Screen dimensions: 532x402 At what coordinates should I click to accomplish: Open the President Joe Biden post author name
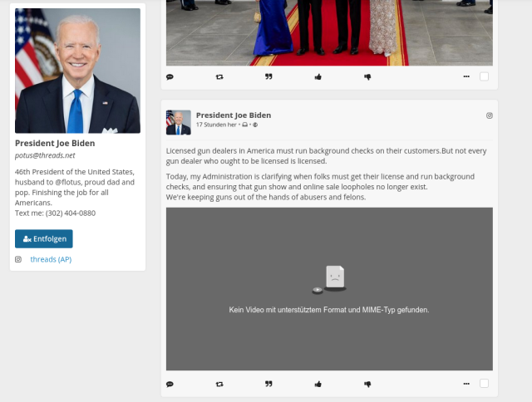[234, 115]
